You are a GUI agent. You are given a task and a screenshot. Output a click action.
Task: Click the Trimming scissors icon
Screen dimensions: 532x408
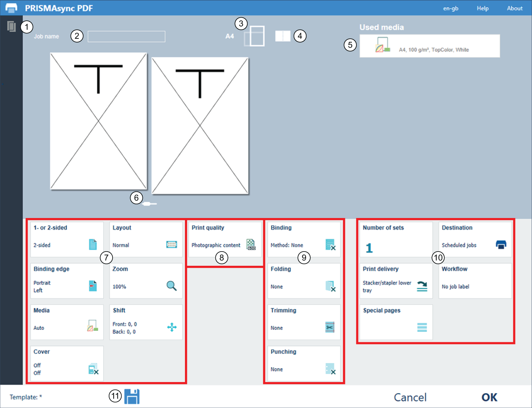[x=330, y=327]
